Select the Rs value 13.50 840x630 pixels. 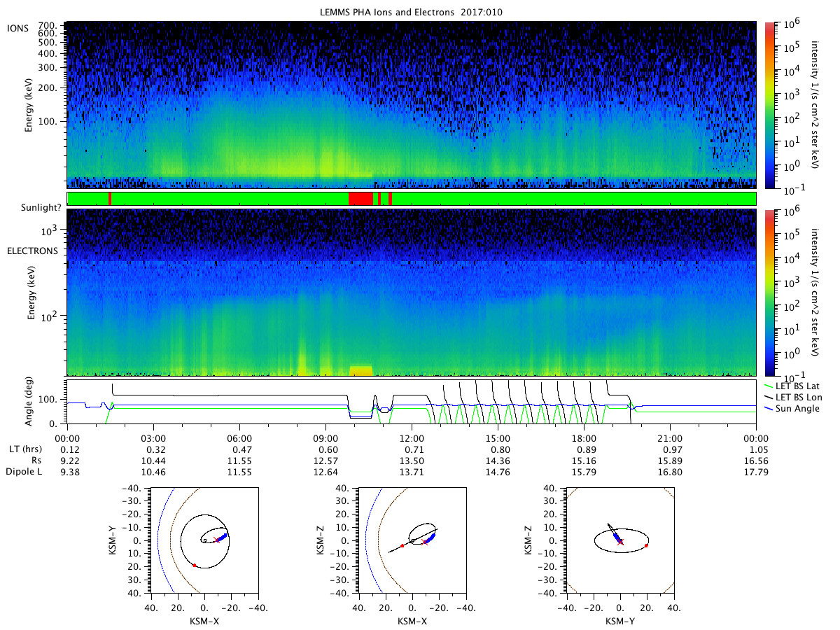412,461
